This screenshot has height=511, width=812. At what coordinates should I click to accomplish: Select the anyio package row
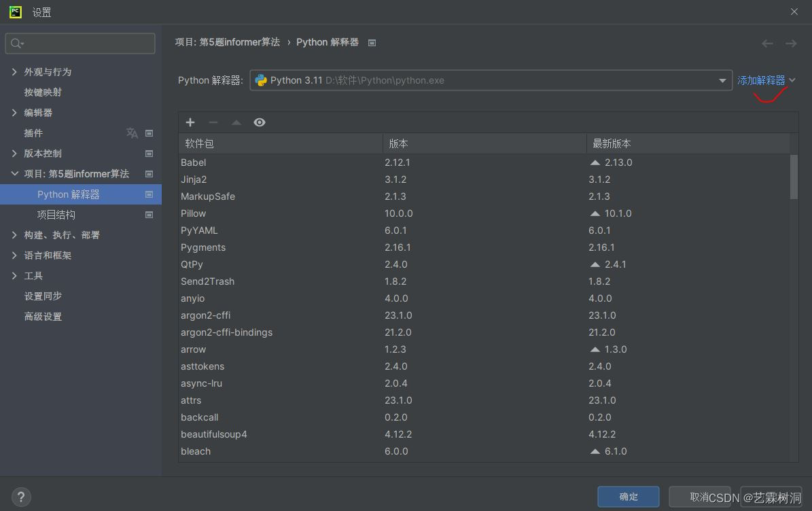coord(484,298)
